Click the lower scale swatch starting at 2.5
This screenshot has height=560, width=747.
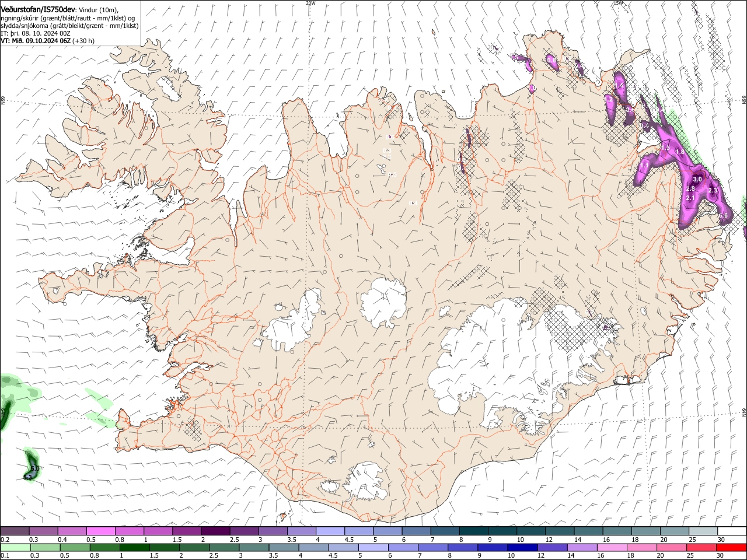(225, 547)
